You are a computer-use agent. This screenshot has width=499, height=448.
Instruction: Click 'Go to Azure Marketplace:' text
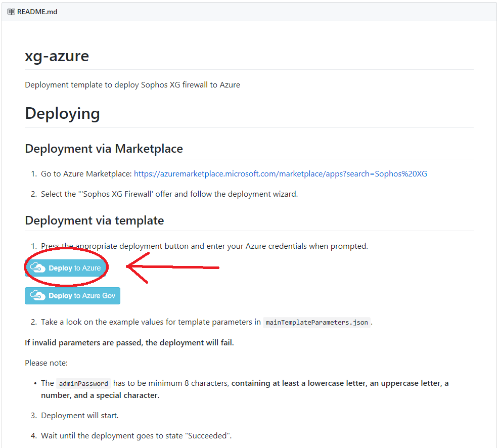pyautogui.click(x=86, y=174)
